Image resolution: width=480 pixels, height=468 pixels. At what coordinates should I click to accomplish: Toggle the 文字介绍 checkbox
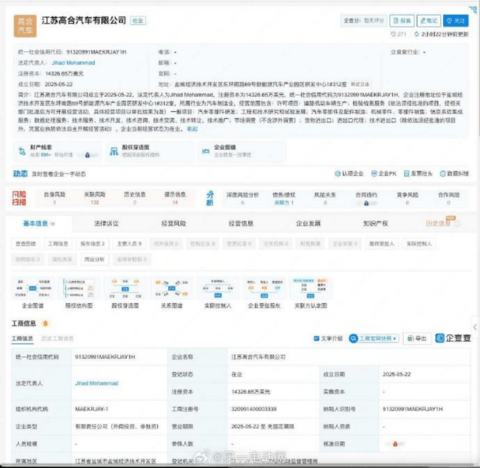(316, 338)
